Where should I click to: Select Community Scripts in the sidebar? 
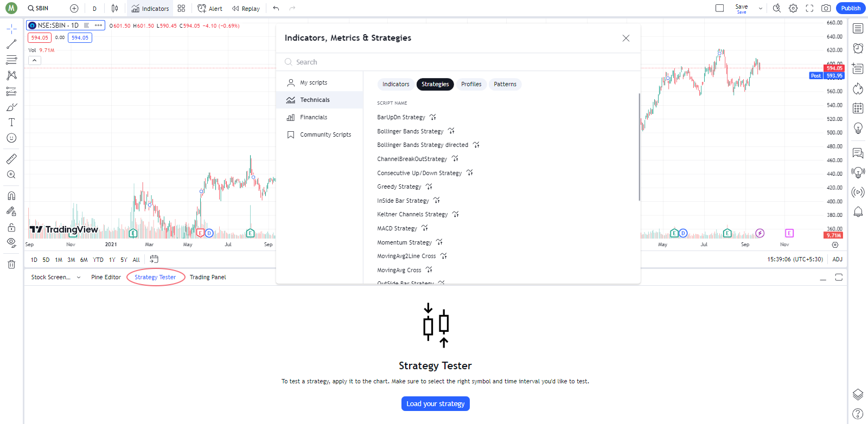coord(325,134)
